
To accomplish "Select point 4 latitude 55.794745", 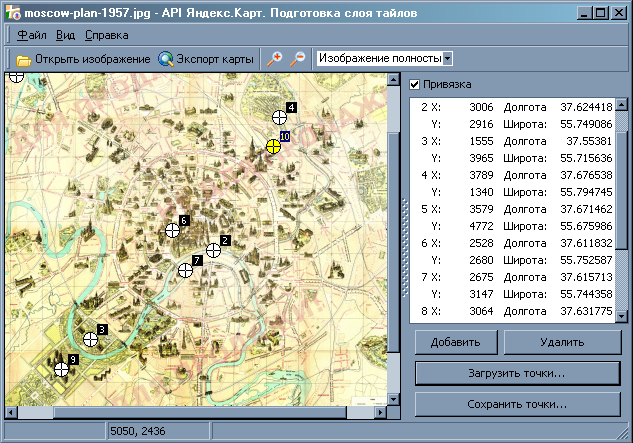I will click(x=586, y=192).
